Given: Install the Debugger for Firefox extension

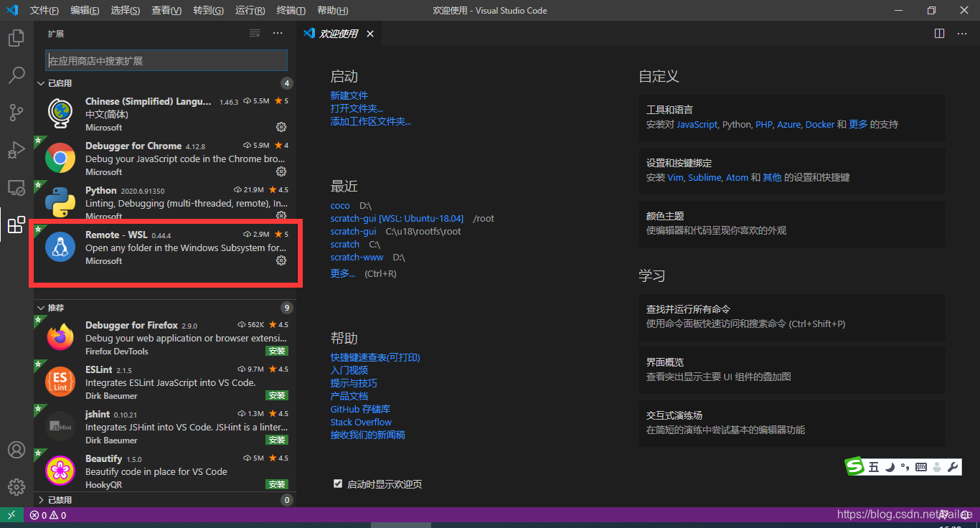Looking at the screenshot, I should tap(277, 351).
